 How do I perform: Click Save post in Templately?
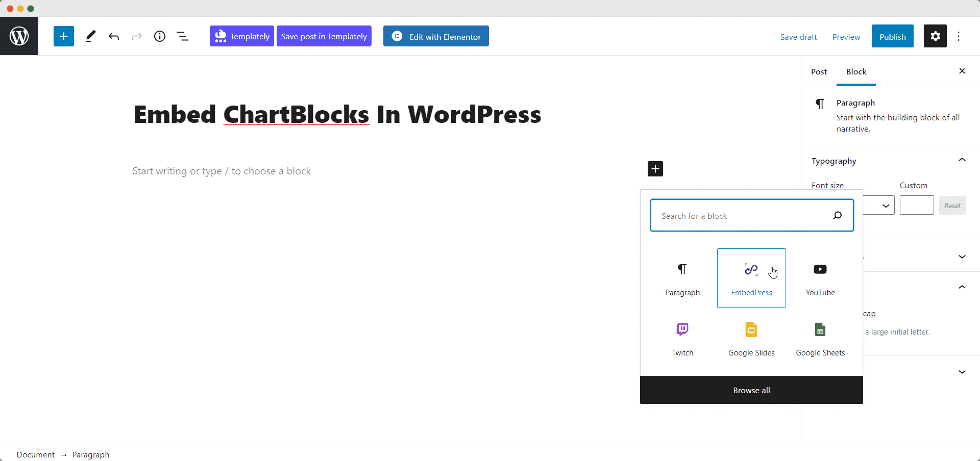(x=324, y=36)
